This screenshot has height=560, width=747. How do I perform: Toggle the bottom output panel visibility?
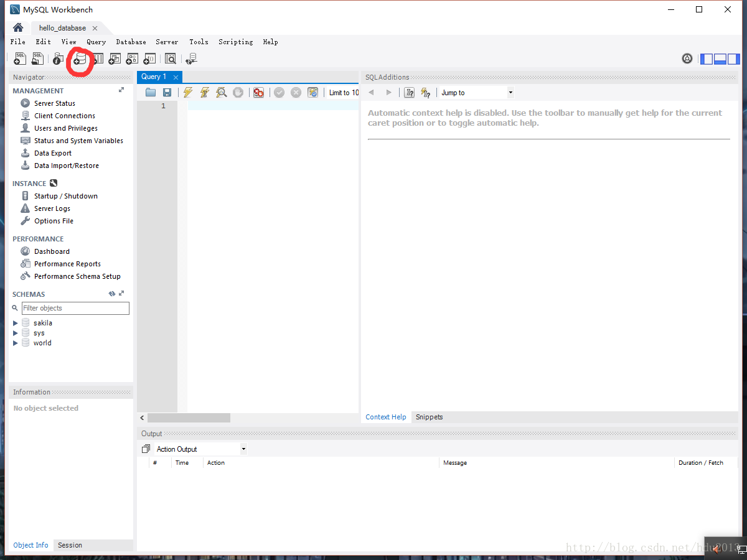tap(720, 59)
